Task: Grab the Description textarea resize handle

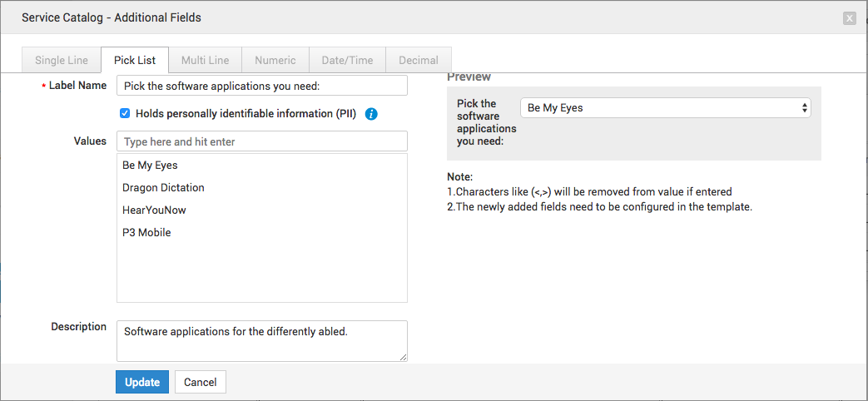Action: click(x=404, y=357)
